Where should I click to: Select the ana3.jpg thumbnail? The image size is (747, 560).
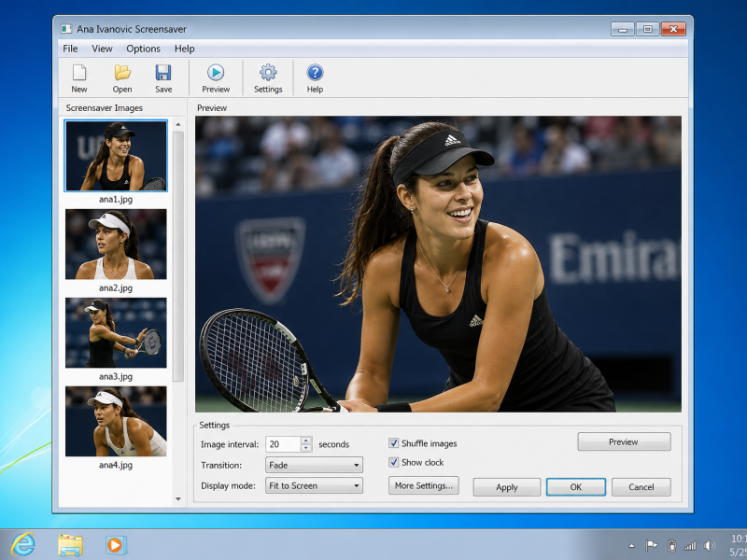[x=116, y=332]
